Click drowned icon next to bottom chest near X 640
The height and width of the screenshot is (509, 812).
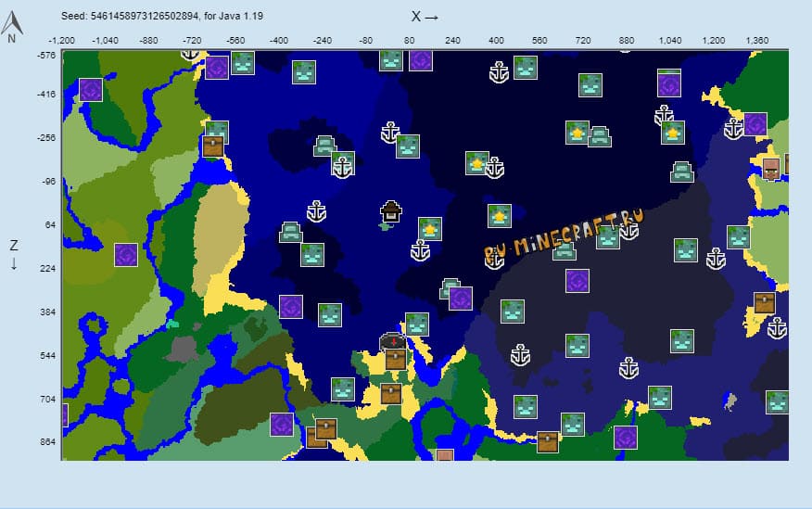573,424
